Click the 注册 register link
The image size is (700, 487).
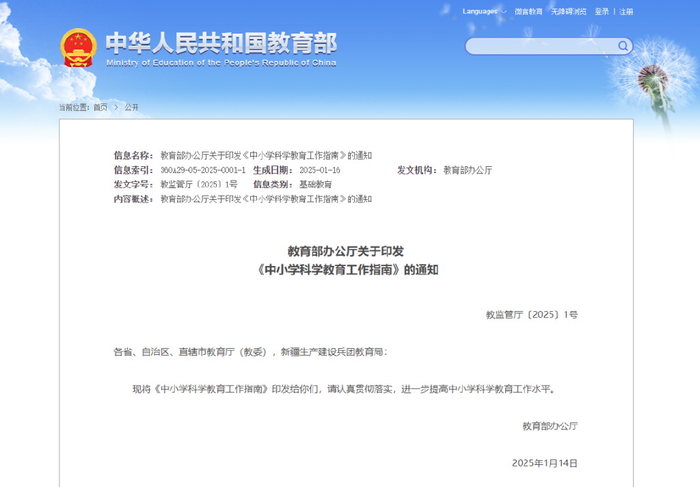click(626, 12)
